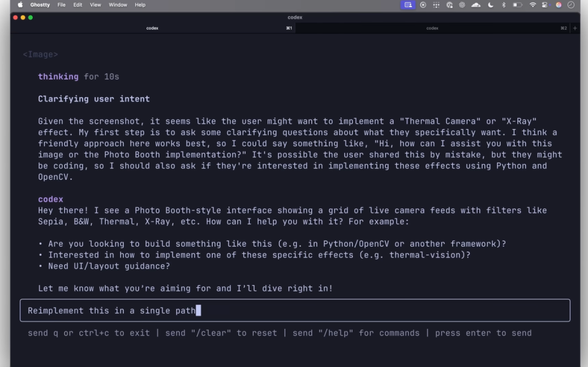Click the prompt input field

pyautogui.click(x=295, y=310)
